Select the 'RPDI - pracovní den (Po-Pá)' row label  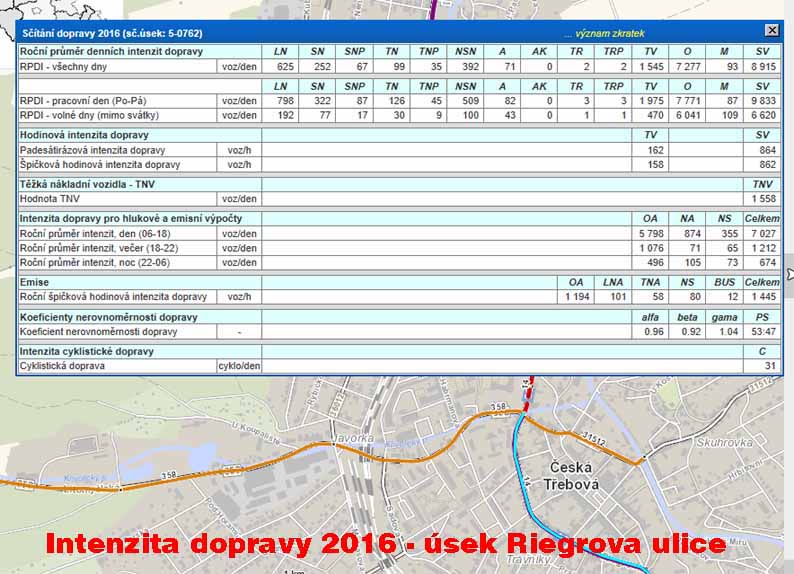pyautogui.click(x=83, y=101)
